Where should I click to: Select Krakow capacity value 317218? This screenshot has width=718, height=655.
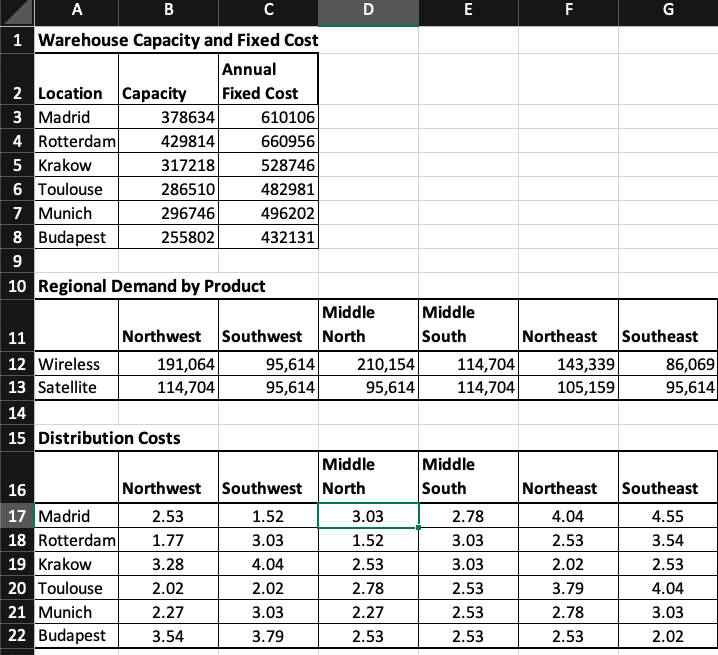pos(169,165)
